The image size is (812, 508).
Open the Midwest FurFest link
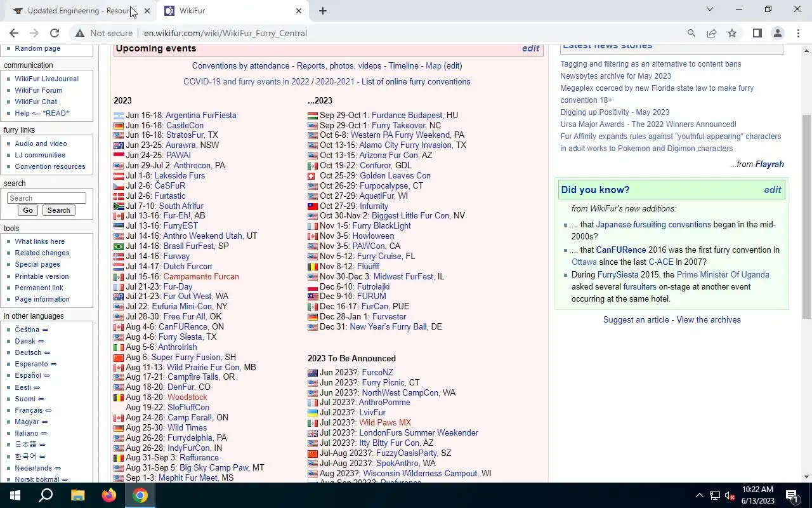tap(403, 277)
